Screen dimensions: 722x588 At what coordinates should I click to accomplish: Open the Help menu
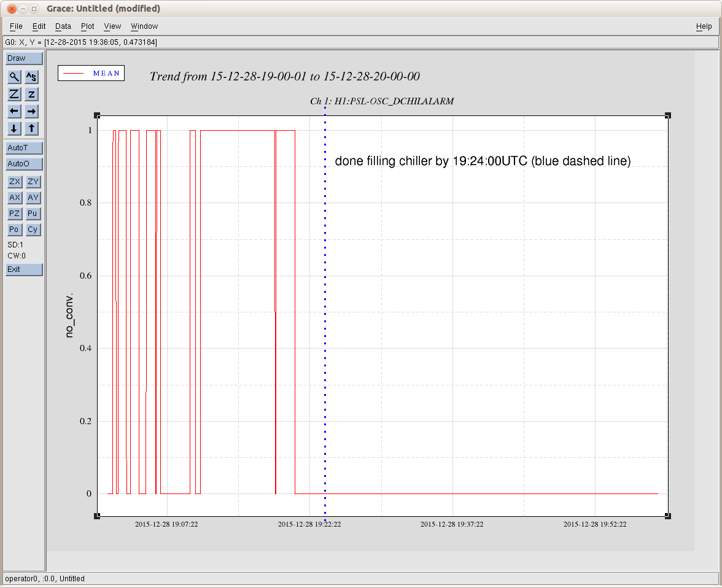tap(704, 26)
